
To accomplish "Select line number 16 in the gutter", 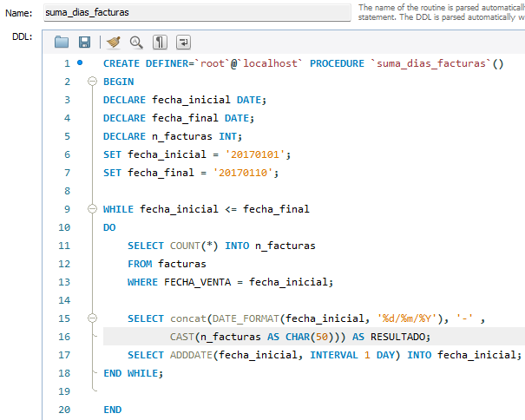I will tap(66, 337).
